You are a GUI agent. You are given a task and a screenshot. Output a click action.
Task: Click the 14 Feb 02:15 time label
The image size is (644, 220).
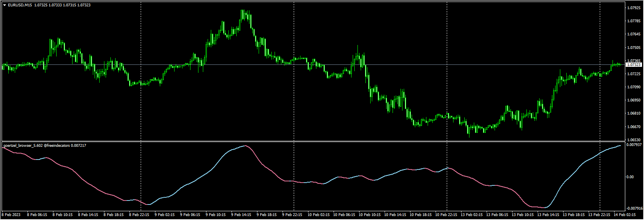pos(625,215)
